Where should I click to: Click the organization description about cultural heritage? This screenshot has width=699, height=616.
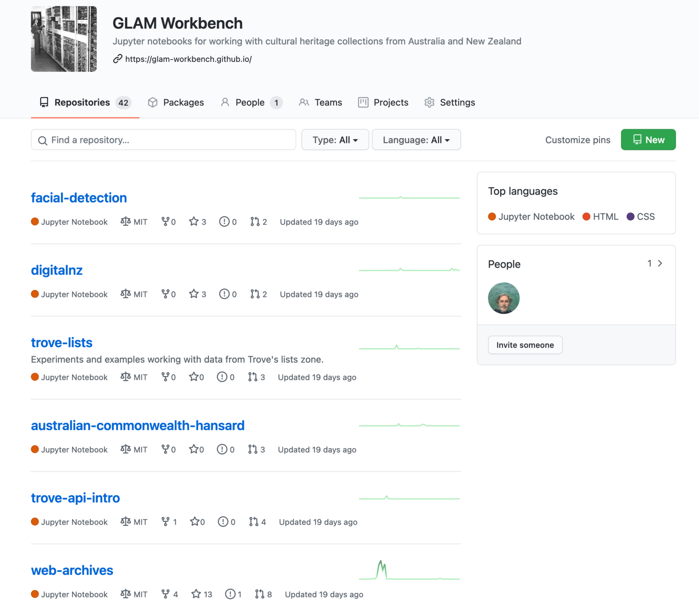(317, 41)
